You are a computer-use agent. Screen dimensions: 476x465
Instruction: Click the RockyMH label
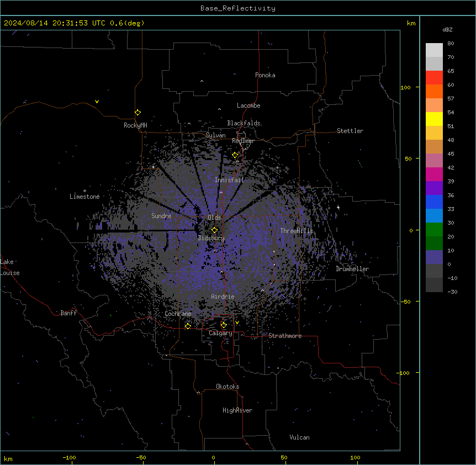point(135,125)
